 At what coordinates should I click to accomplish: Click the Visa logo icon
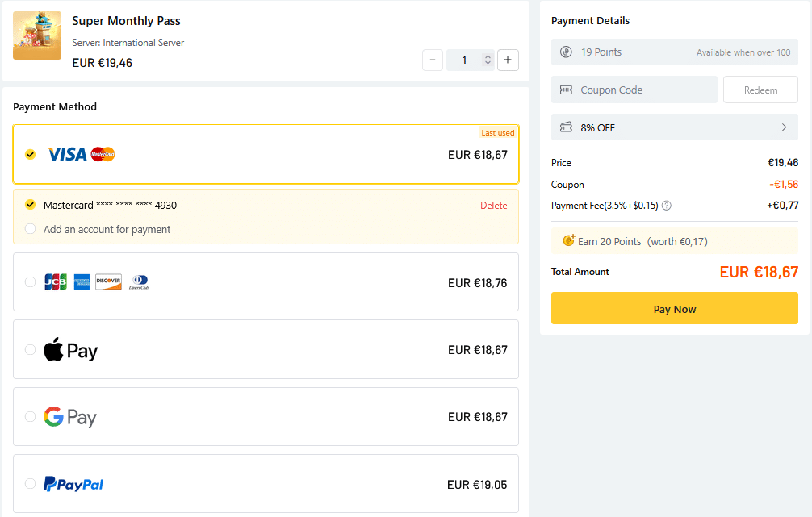(66, 154)
